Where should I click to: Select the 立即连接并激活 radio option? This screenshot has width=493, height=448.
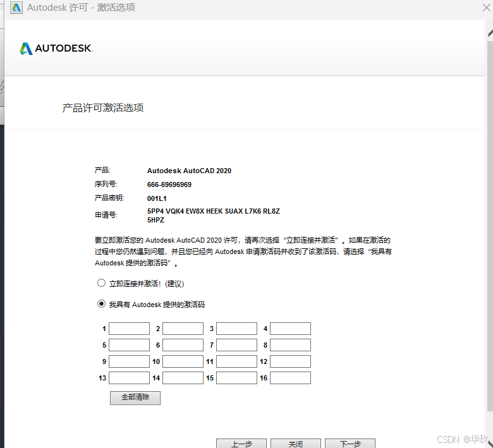tap(101, 283)
